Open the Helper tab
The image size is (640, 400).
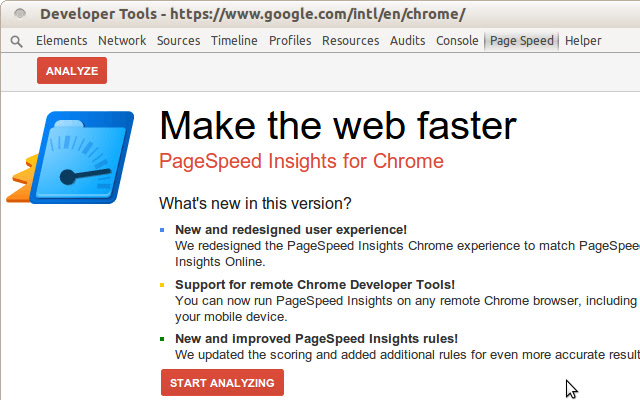(x=583, y=41)
